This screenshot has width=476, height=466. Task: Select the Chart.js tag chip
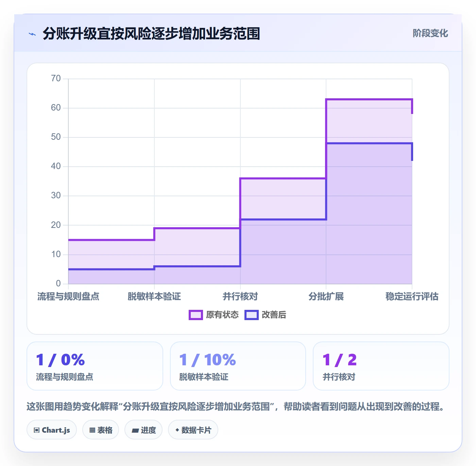[x=52, y=430]
